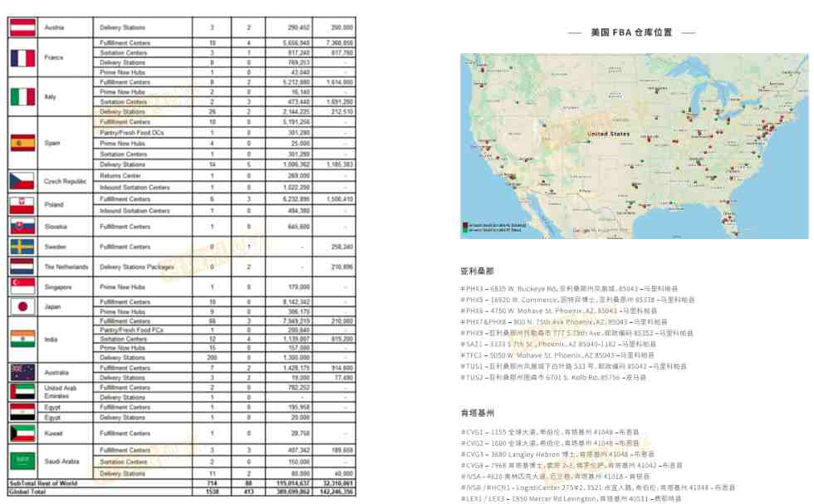
Task: Click the #CVG3 Langley Hebron line
Action: click(x=557, y=454)
